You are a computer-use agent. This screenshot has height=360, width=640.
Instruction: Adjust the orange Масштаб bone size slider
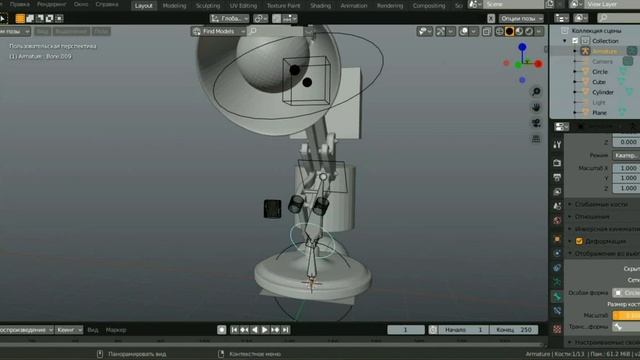coord(626,316)
